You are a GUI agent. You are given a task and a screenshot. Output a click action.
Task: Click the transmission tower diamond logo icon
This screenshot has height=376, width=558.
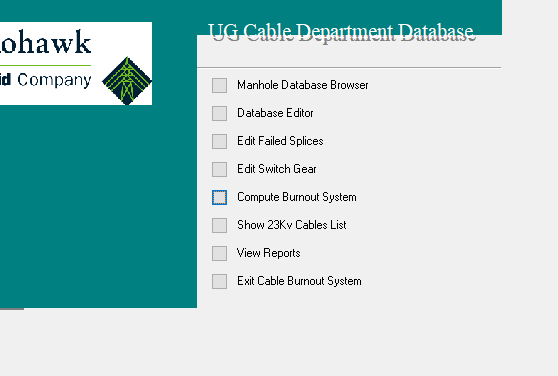pyautogui.click(x=127, y=81)
